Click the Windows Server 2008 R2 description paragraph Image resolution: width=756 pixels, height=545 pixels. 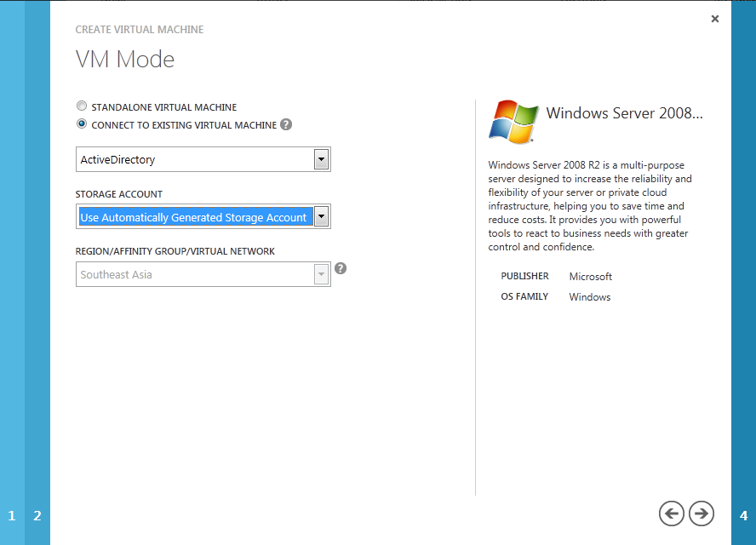coord(590,205)
